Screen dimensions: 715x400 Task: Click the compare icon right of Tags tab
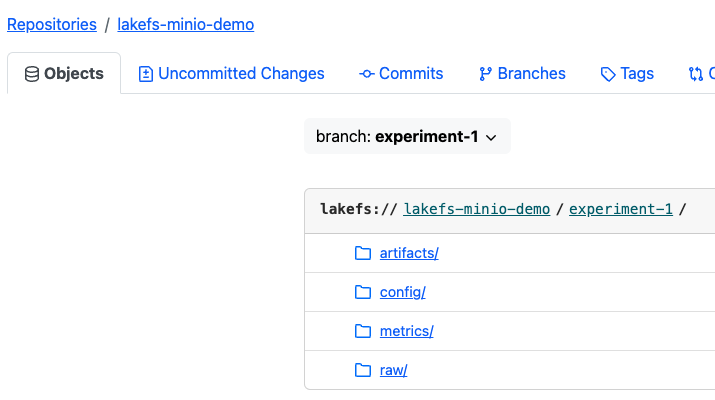coord(696,74)
